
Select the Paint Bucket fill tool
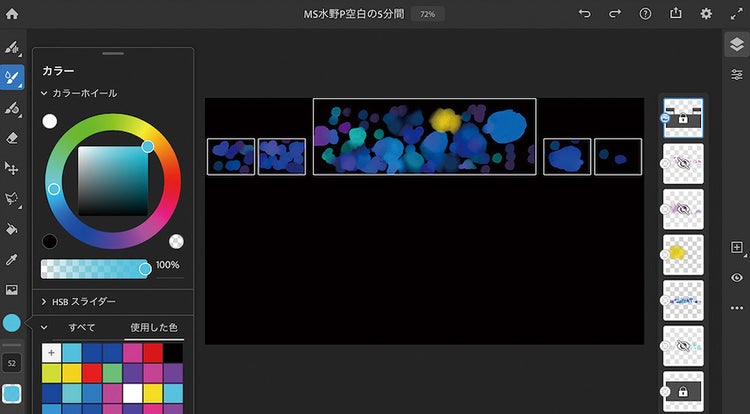(x=12, y=229)
